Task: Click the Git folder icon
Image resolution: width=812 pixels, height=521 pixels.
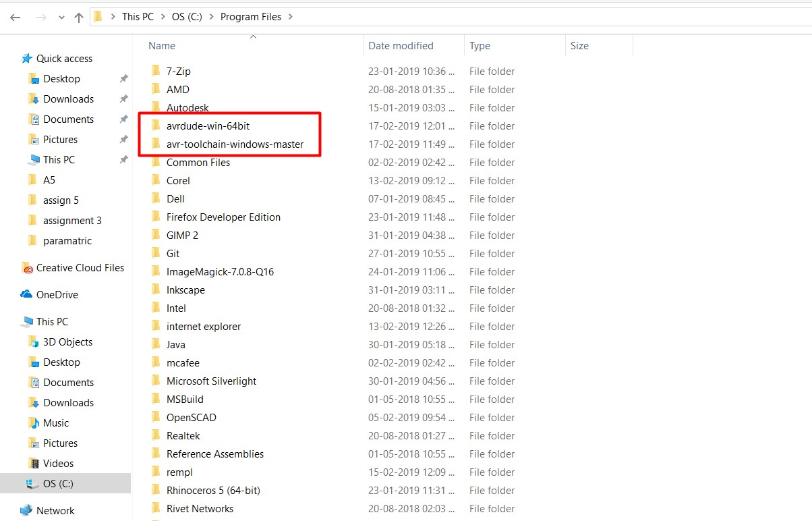Action: click(x=155, y=254)
